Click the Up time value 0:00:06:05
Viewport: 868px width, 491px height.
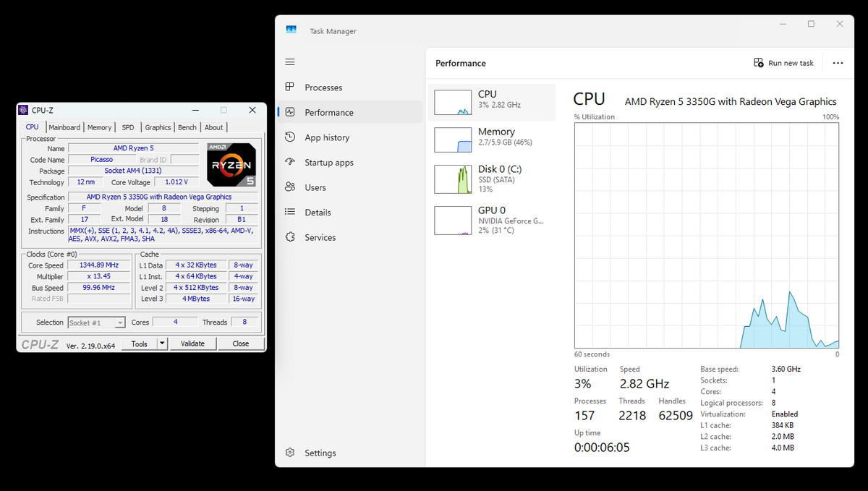[602, 448]
